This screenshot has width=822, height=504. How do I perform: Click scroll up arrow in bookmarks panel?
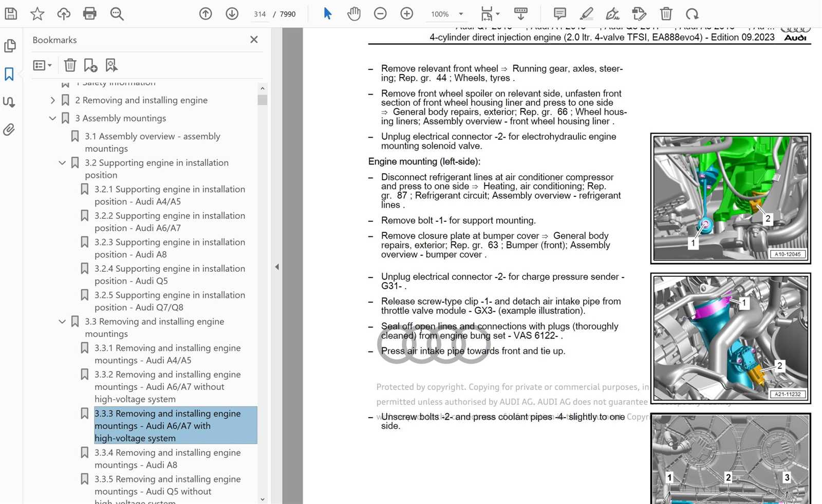point(263,88)
